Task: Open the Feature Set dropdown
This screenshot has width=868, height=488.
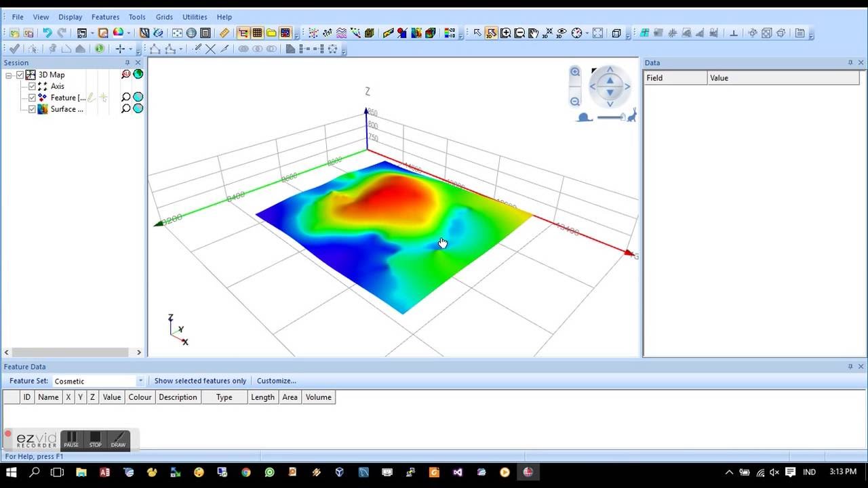Action: 140,381
